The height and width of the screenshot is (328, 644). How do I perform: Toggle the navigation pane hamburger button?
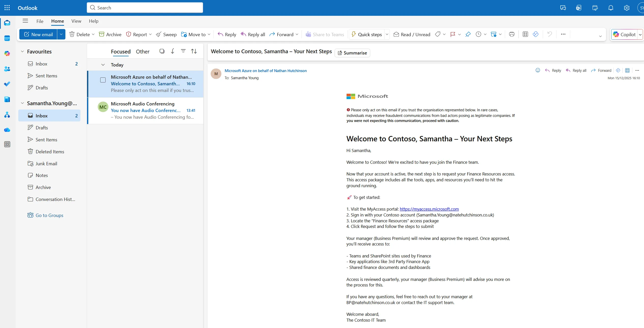tap(25, 21)
